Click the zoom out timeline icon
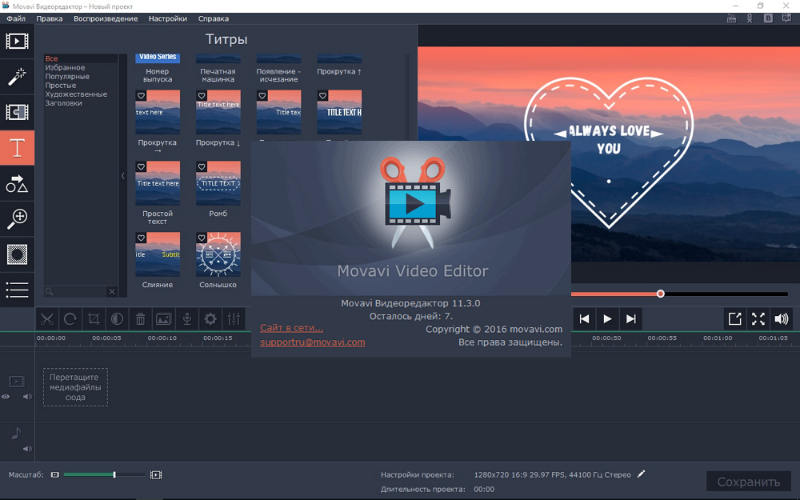 (x=55, y=475)
